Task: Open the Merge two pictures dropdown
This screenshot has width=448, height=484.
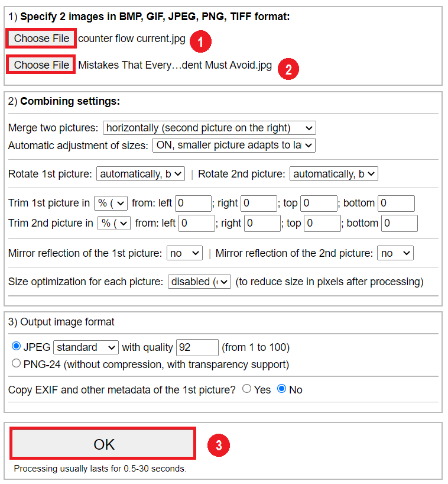Action: click(209, 128)
